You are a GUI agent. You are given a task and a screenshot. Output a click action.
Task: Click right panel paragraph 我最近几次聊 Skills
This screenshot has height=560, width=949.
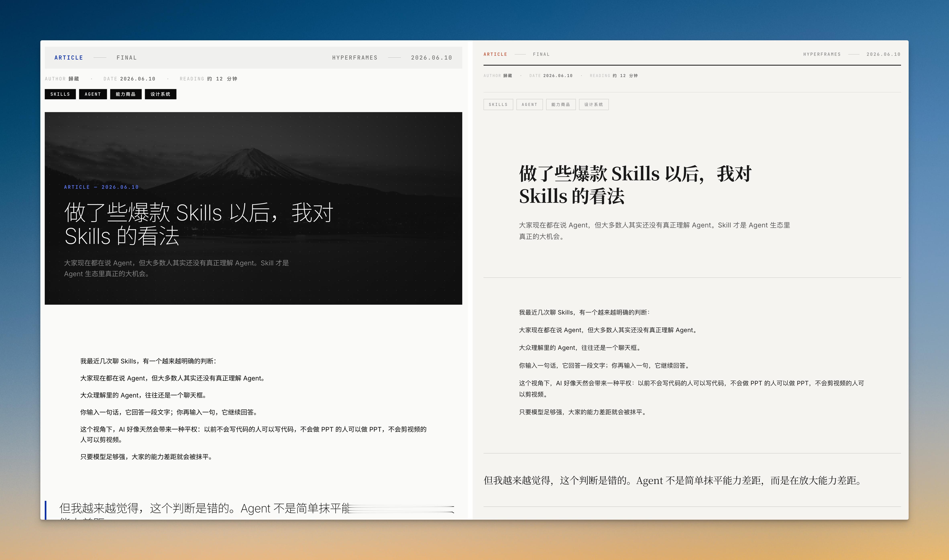[584, 312]
